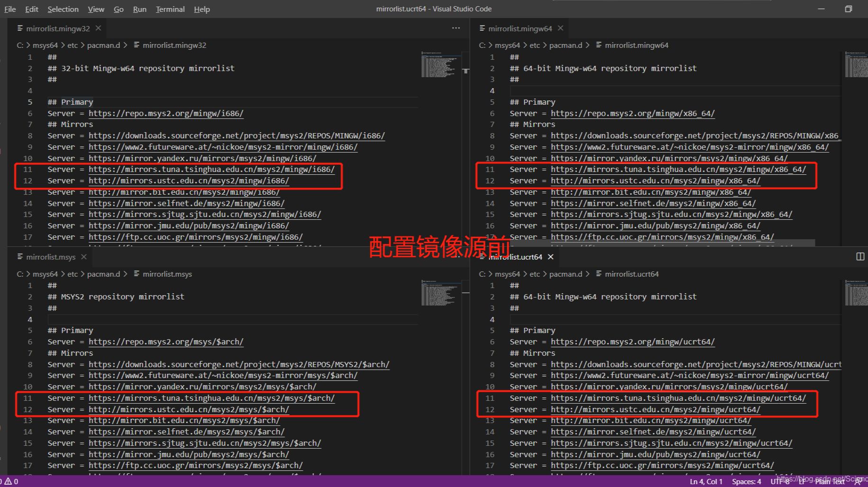Open the Run menu
Image resolution: width=868 pixels, height=487 pixels.
pos(139,9)
